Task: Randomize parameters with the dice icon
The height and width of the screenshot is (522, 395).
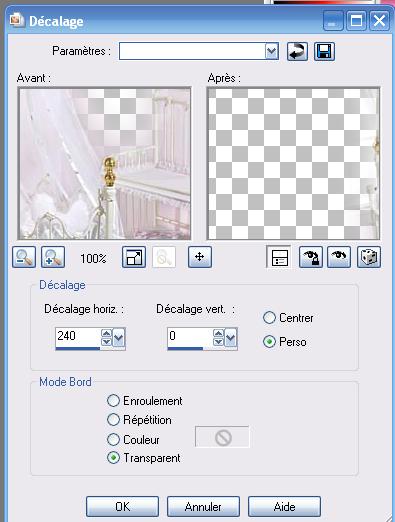Action: 369,257
